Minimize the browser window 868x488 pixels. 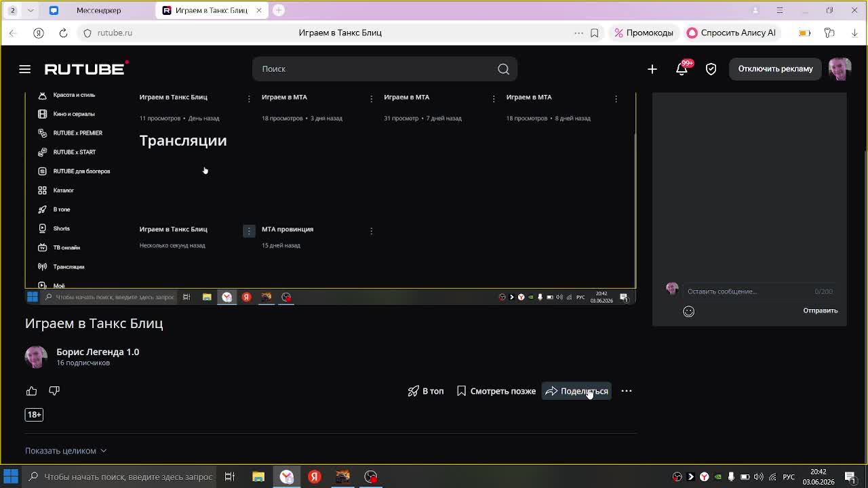click(805, 10)
